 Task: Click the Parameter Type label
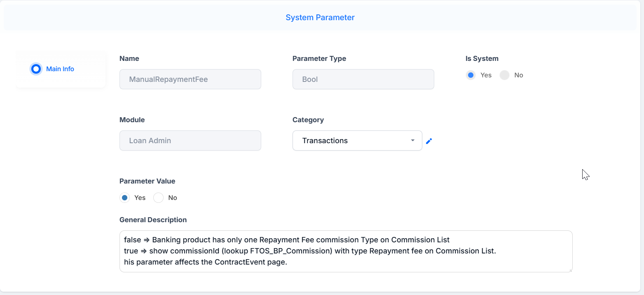coord(319,59)
